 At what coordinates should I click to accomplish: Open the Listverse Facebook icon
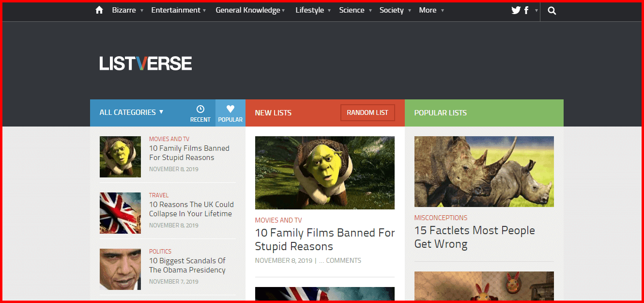[x=526, y=10]
